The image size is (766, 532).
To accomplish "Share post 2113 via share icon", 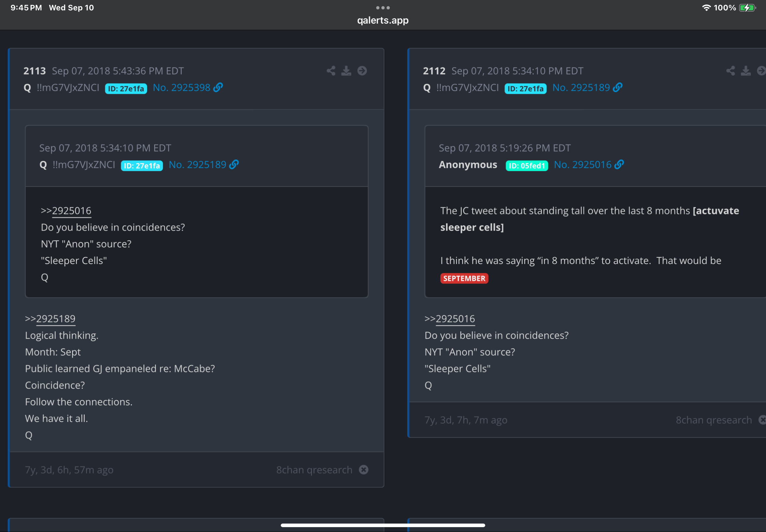I will [331, 71].
